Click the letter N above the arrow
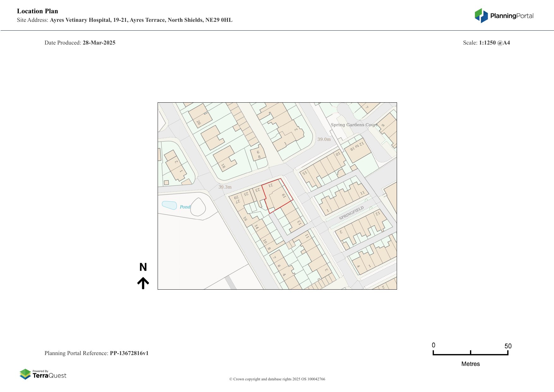The image size is (554, 392). click(143, 267)
